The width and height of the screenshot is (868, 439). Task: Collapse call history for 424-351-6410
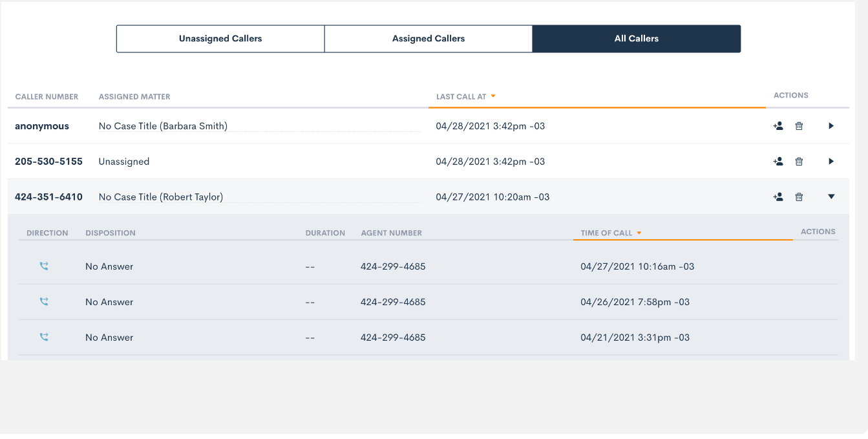tap(831, 197)
